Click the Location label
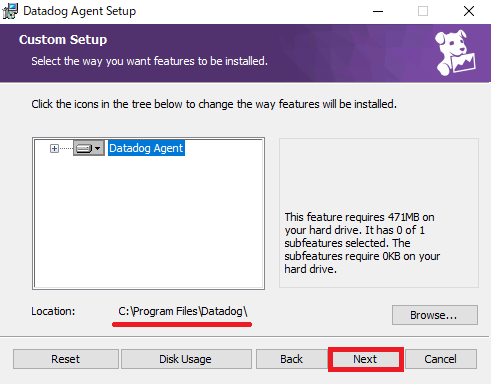This screenshot has height=384, width=491. 53,311
